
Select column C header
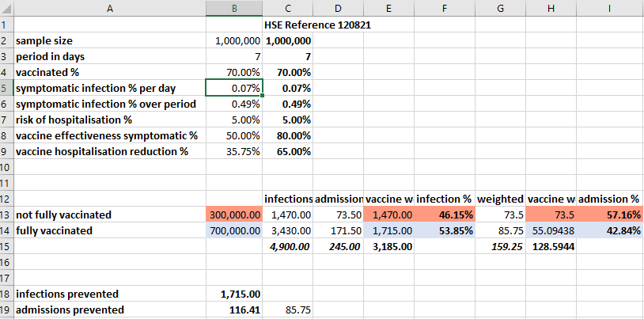(287, 8)
